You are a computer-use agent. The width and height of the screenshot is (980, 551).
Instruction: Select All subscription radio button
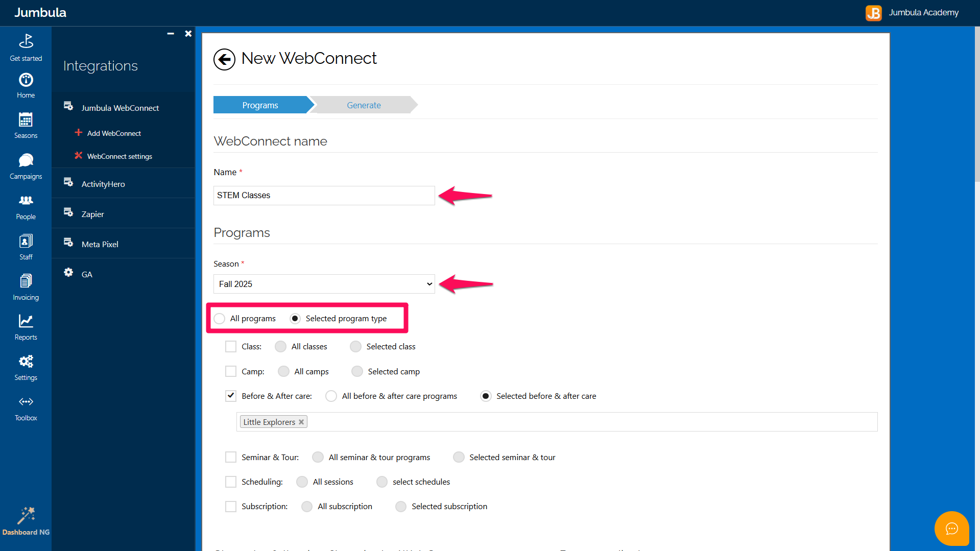tap(307, 506)
